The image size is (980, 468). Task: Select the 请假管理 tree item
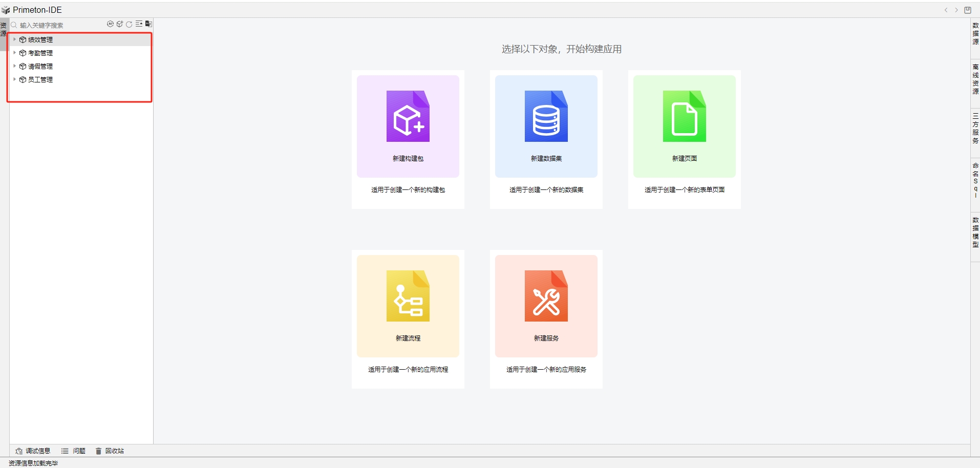point(40,66)
